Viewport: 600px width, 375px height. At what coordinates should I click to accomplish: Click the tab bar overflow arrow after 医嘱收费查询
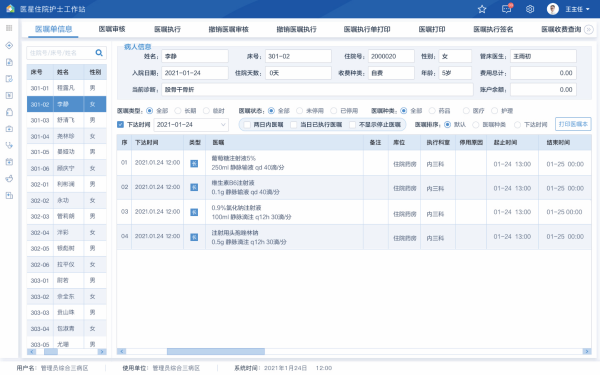click(x=589, y=29)
